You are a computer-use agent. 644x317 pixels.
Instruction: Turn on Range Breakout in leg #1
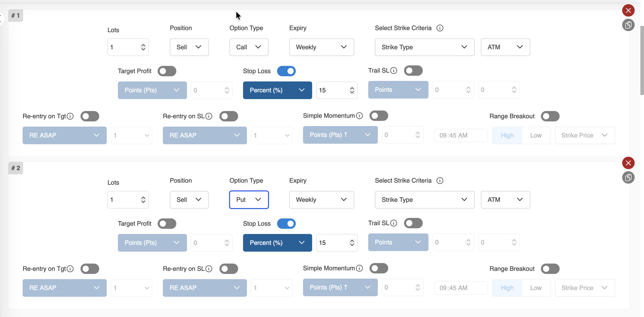(550, 116)
